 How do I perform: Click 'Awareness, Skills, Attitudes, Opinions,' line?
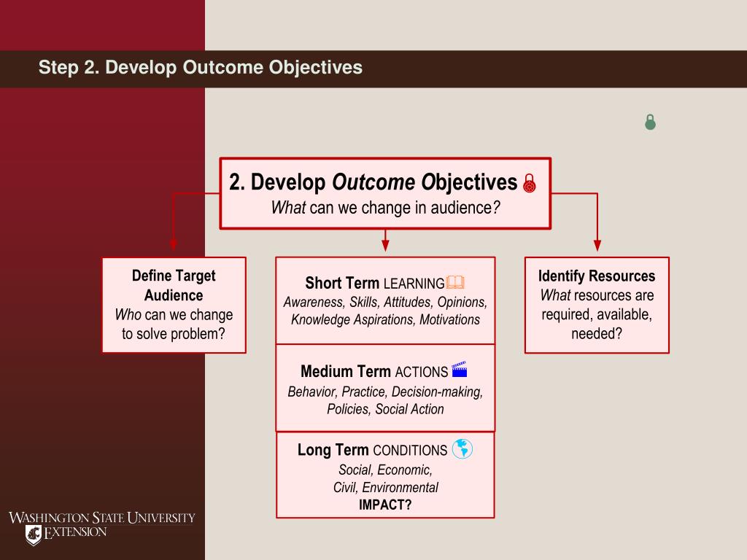click(x=385, y=303)
